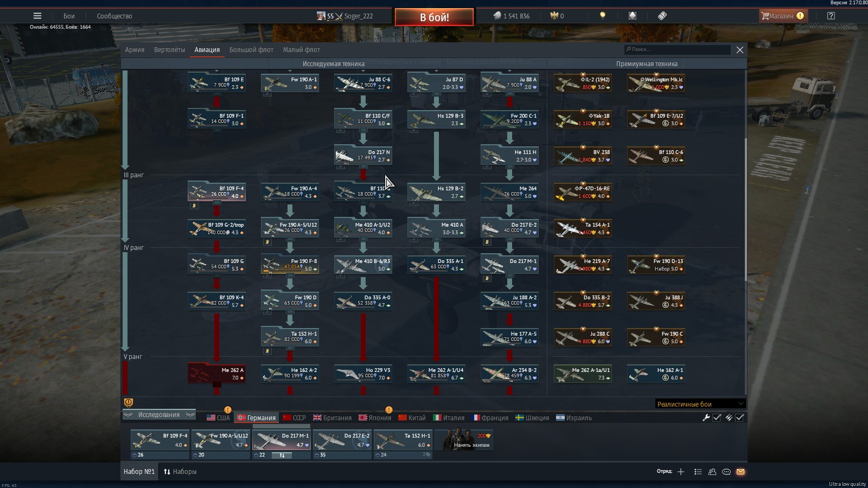
Task: Click the golden eagles balance
Action: point(557,16)
